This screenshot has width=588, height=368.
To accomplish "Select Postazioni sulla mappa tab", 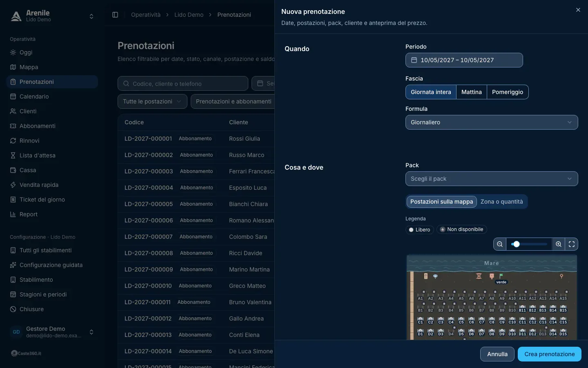I will pyautogui.click(x=441, y=202).
